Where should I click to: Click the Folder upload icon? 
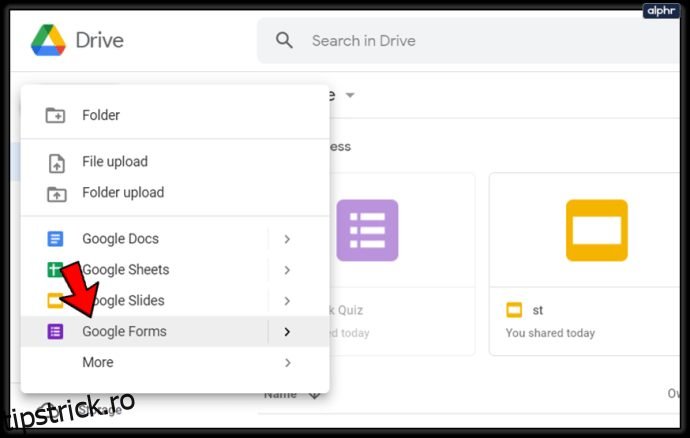click(56, 194)
